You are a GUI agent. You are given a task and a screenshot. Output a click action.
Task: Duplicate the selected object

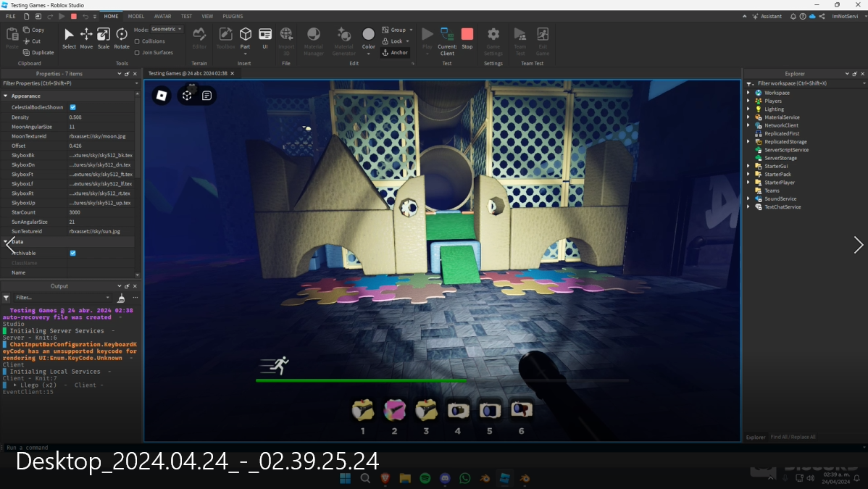(38, 53)
